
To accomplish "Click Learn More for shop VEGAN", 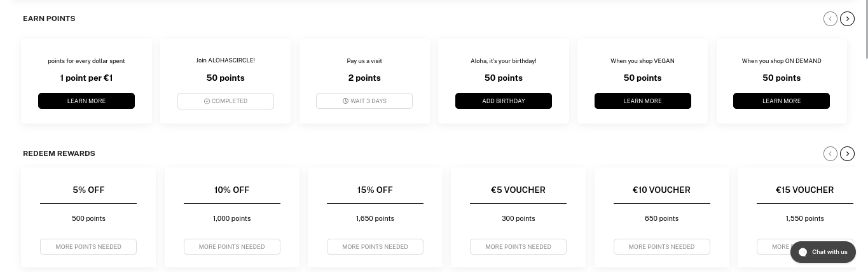I will click(642, 101).
